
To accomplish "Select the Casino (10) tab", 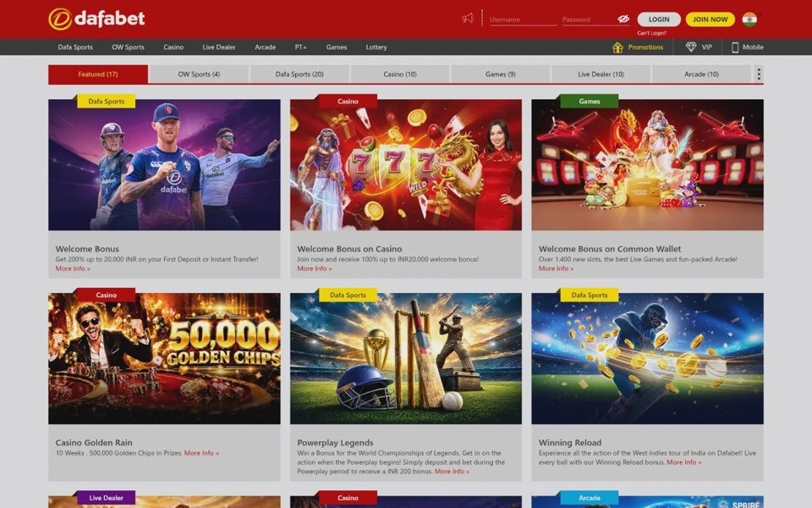I will coord(400,75).
